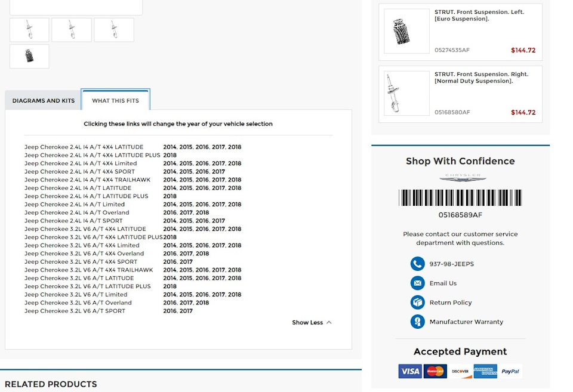Open Euro Suspension Left strut product image

click(406, 31)
